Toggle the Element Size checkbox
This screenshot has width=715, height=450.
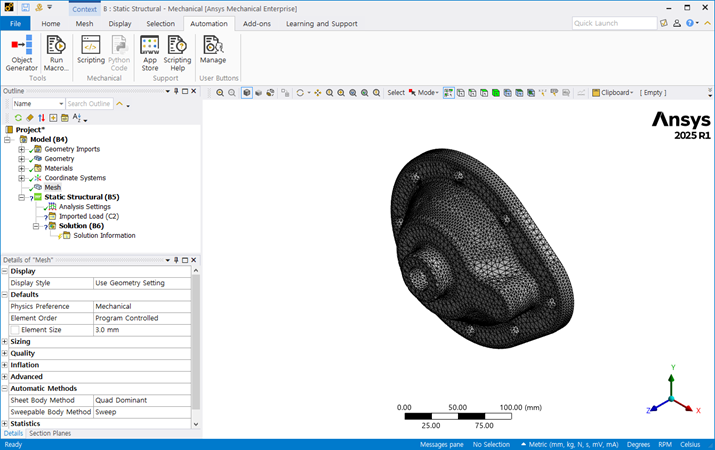[15, 330]
